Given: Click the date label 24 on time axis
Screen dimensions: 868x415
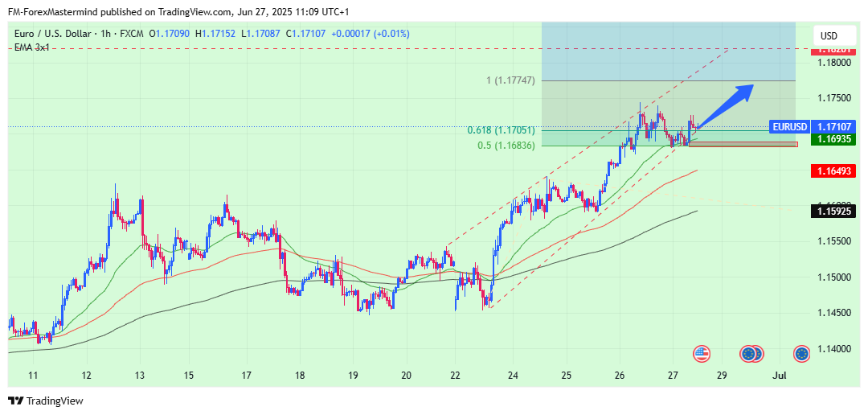Looking at the screenshot, I should [513, 376].
